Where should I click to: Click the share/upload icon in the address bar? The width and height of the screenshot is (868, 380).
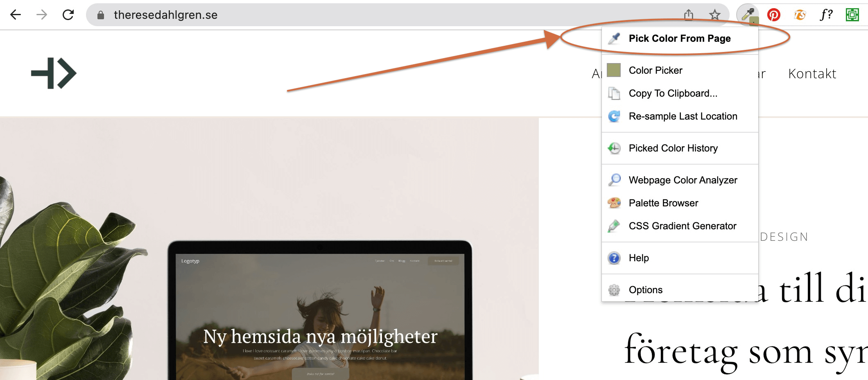pyautogui.click(x=689, y=15)
